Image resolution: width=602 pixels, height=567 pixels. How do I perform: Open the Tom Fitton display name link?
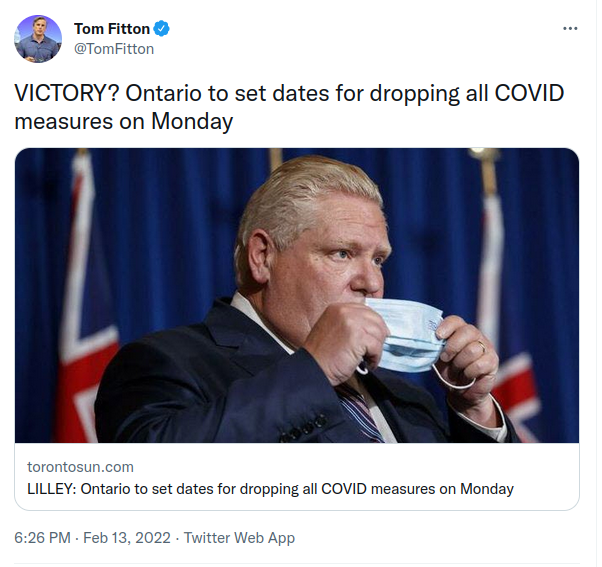pyautogui.click(x=110, y=29)
